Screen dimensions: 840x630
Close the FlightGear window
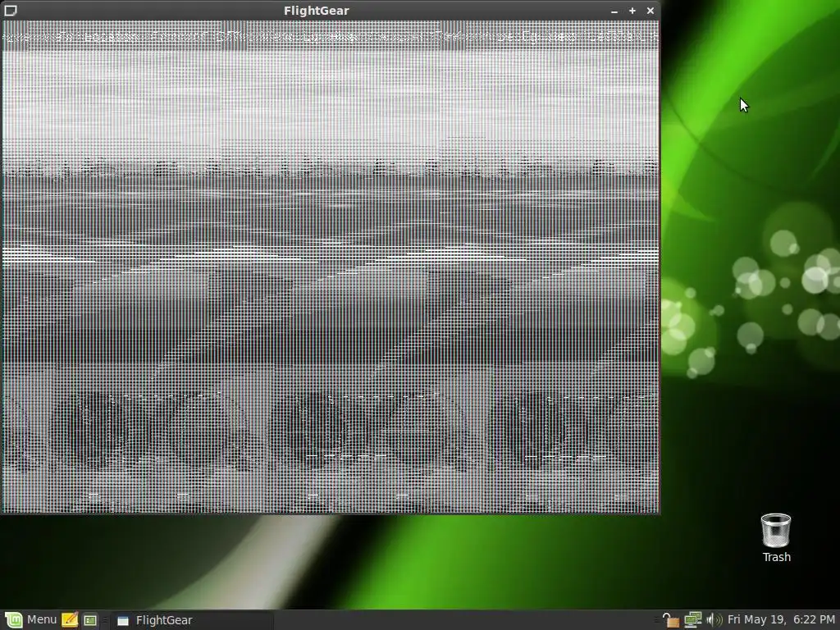tap(651, 10)
